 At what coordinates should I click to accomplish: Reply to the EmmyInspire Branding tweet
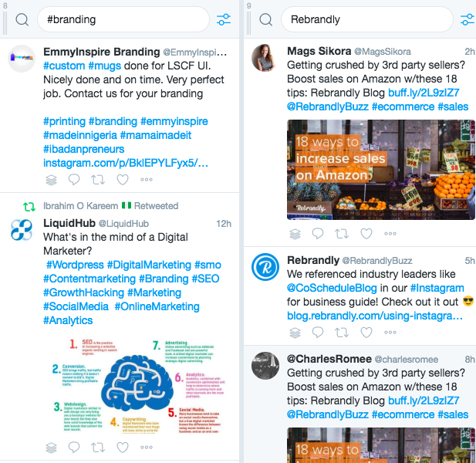[74, 180]
